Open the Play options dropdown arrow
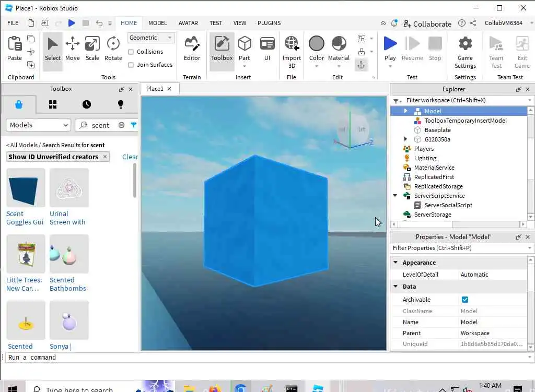Viewport: 535px width, 392px height. pyautogui.click(x=390, y=66)
